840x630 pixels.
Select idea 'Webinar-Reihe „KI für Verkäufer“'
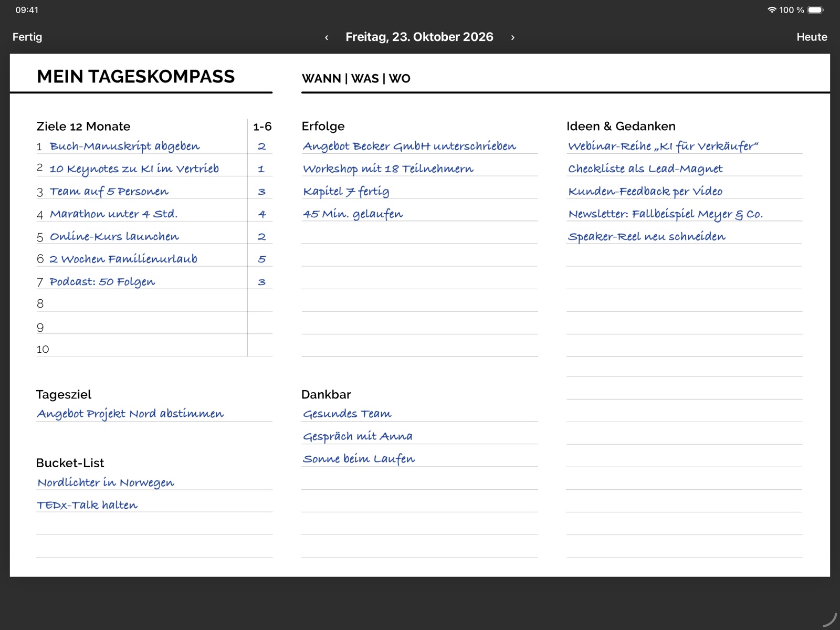tap(663, 146)
